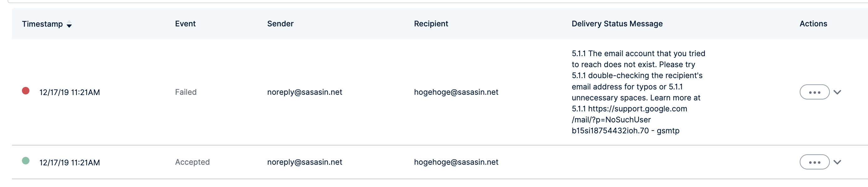Click the Accepted event label

click(x=192, y=162)
